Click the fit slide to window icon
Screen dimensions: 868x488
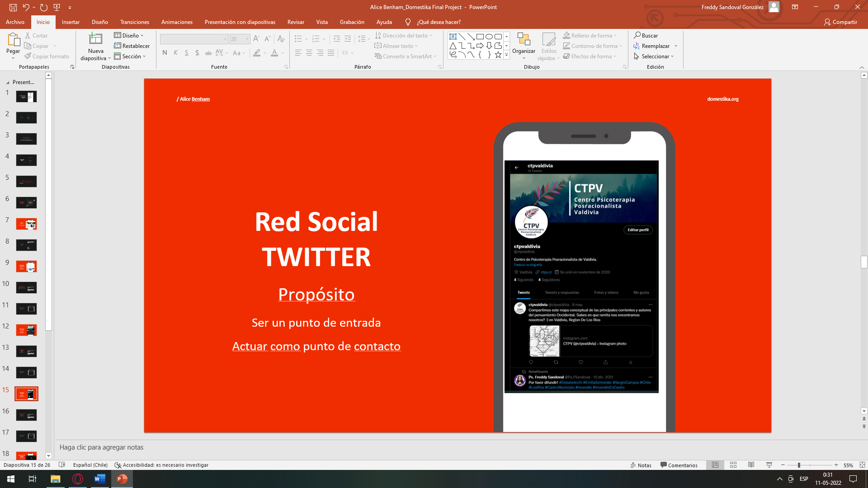pyautogui.click(x=862, y=465)
